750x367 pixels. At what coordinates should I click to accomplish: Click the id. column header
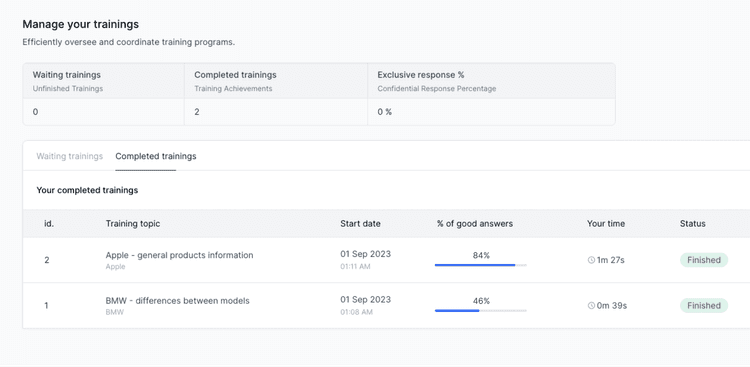click(49, 224)
